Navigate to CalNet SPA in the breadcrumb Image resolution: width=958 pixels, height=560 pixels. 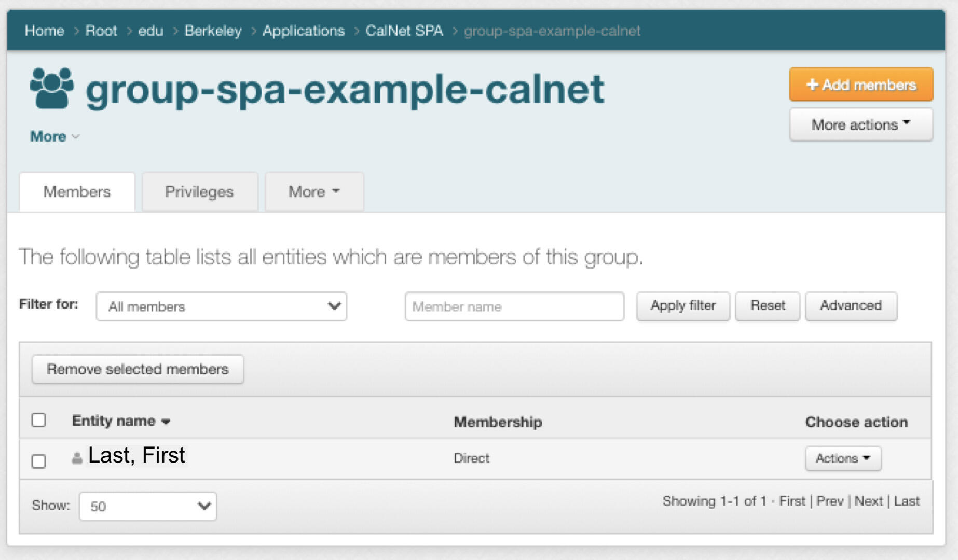pos(404,31)
